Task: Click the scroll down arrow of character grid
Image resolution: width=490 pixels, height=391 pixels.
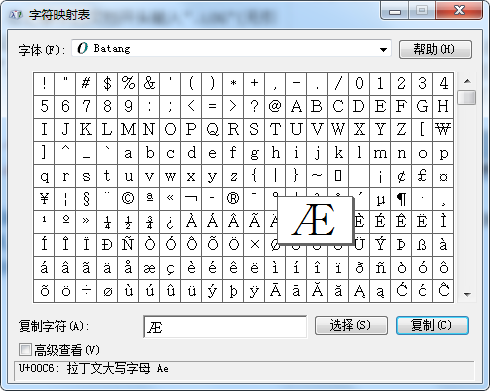Action: coord(467,294)
